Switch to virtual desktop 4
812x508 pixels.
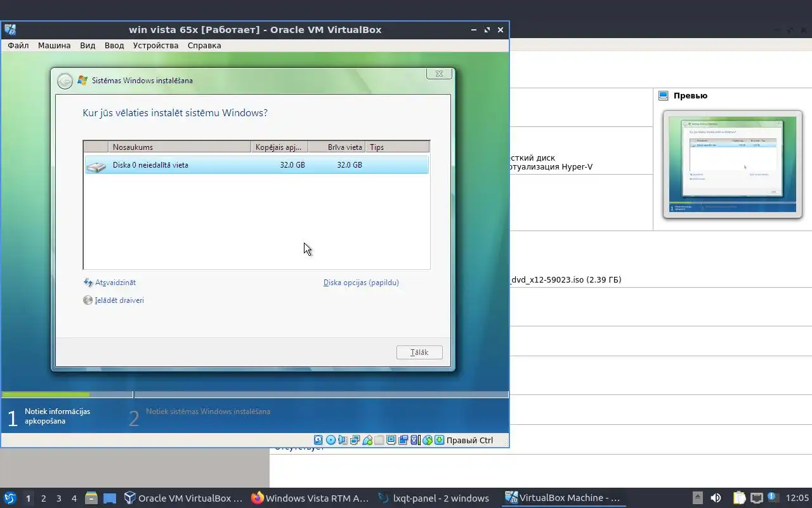[x=74, y=498]
